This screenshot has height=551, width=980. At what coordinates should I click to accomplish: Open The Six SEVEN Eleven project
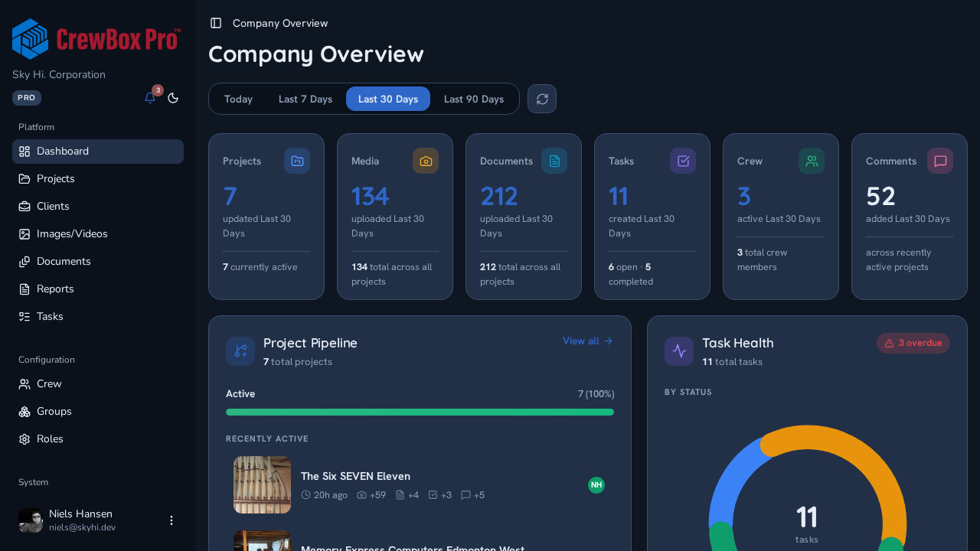(420, 485)
